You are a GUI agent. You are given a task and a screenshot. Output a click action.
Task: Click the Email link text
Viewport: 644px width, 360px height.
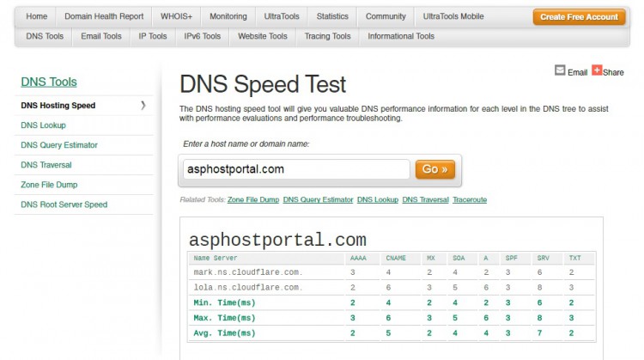[x=578, y=72]
